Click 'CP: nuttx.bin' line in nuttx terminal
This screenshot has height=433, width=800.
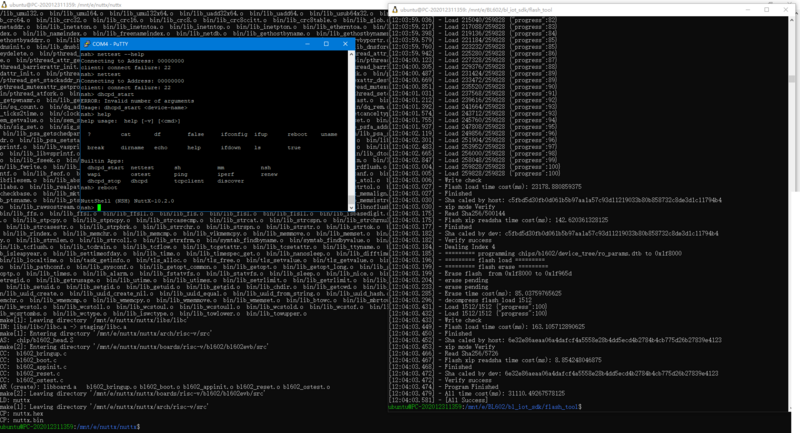[x=22, y=420]
